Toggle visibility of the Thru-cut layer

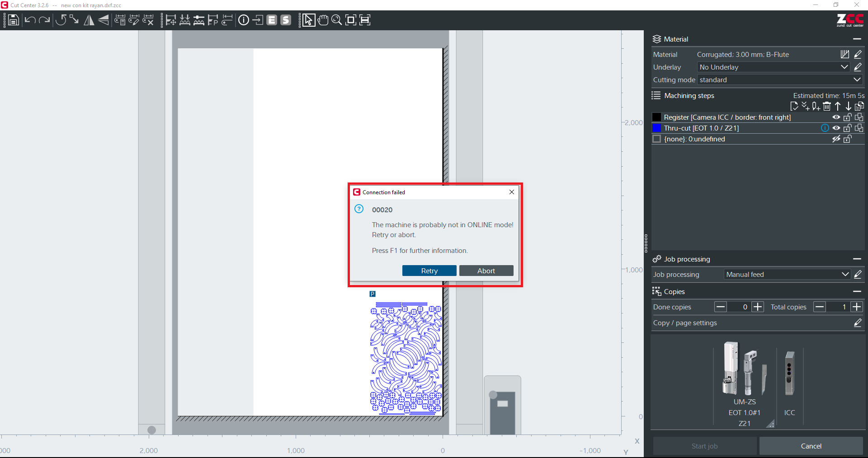[x=836, y=128]
